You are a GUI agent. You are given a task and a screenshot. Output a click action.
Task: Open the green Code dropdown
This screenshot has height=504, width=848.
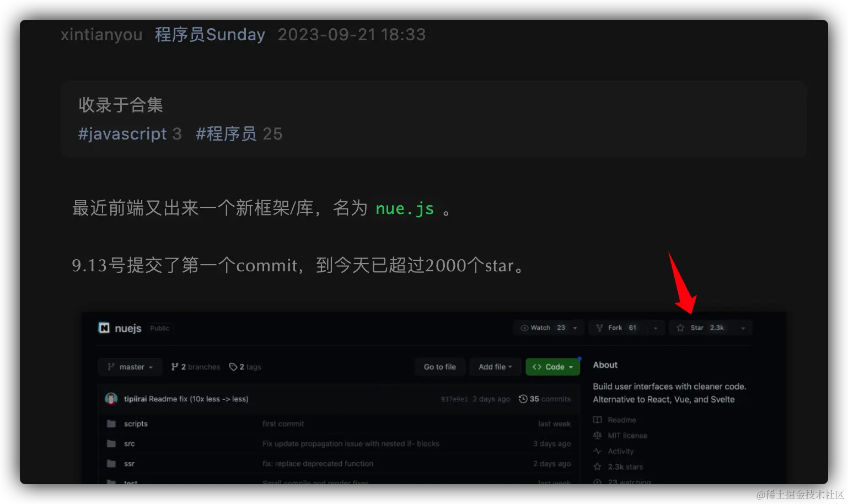pyautogui.click(x=553, y=367)
